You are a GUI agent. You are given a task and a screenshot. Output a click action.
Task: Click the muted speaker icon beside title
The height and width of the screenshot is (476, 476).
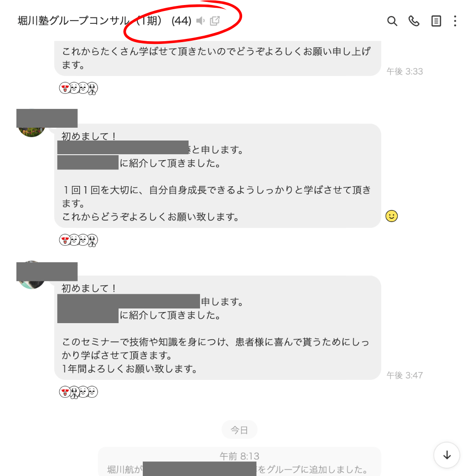(x=200, y=21)
